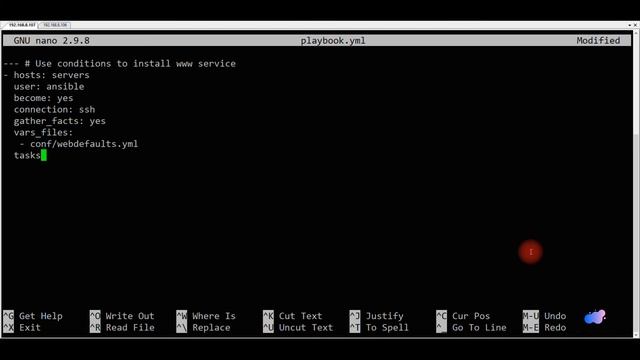Click the ^X Exit shortcut
This screenshot has height=360, width=640.
click(22, 327)
